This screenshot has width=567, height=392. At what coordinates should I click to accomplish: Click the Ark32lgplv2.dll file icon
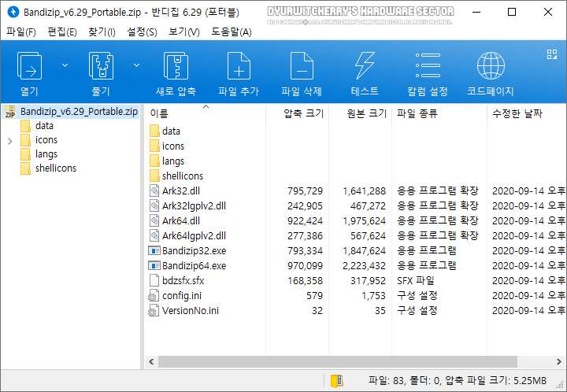point(154,206)
